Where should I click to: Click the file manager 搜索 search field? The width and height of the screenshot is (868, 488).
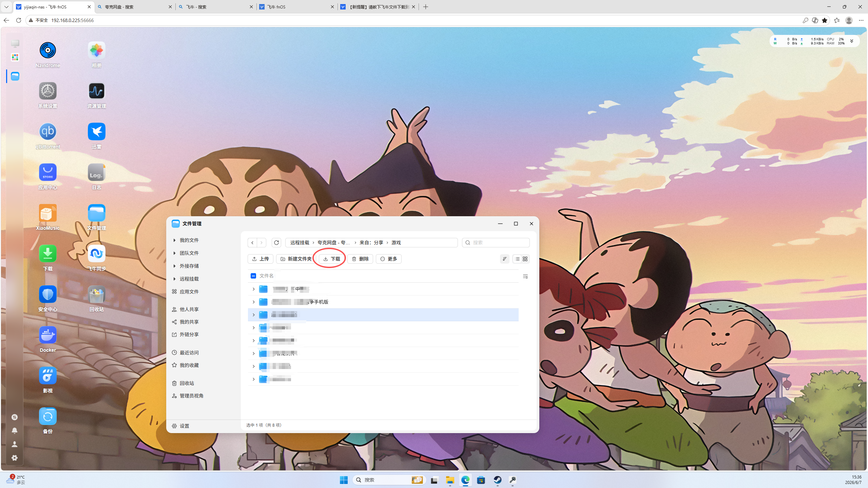(x=496, y=243)
